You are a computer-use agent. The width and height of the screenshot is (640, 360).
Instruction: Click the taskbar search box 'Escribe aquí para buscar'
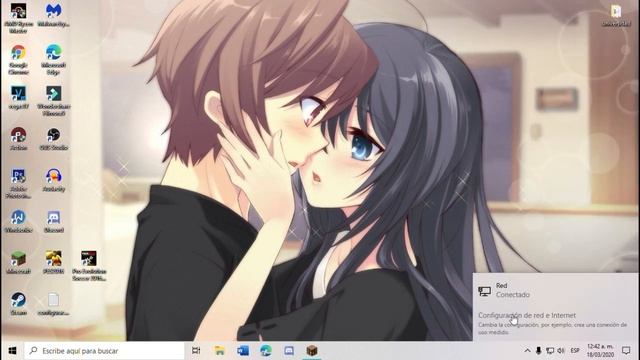click(104, 351)
